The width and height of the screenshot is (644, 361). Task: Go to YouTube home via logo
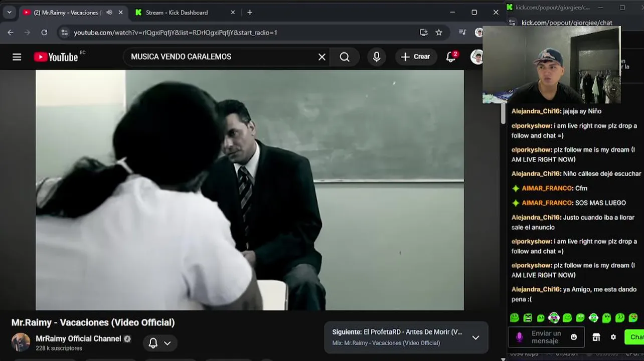click(x=56, y=57)
